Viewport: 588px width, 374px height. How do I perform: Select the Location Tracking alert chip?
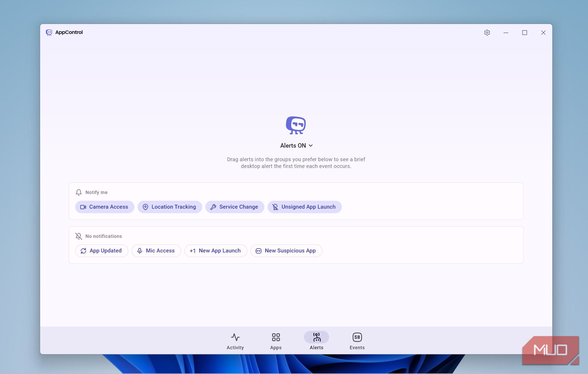click(x=170, y=207)
